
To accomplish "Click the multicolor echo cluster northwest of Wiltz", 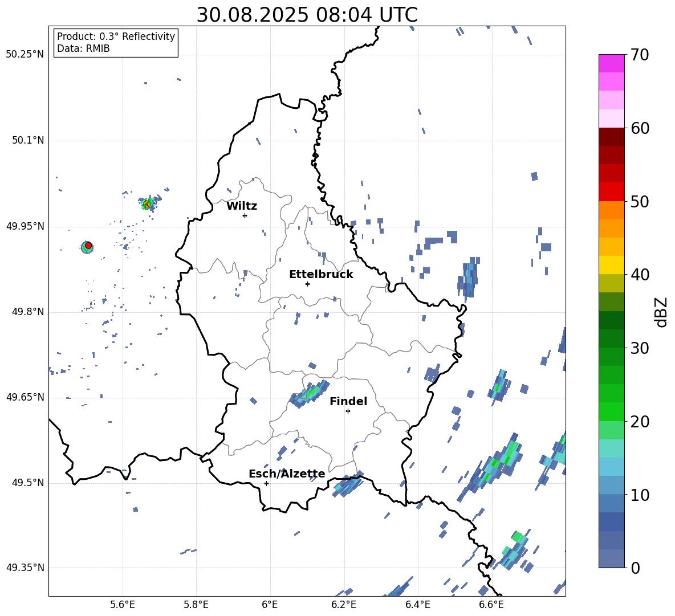I will click(x=149, y=203).
